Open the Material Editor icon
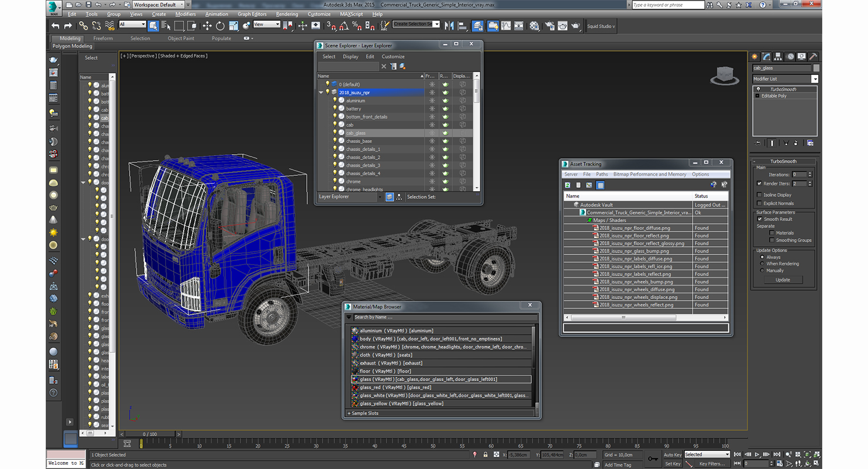The width and height of the screenshot is (868, 469). pyautogui.click(x=534, y=26)
